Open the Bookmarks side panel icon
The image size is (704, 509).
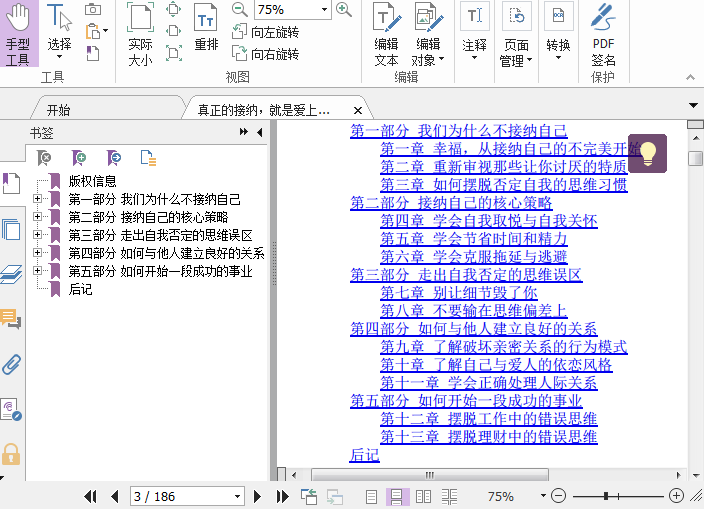(x=11, y=184)
